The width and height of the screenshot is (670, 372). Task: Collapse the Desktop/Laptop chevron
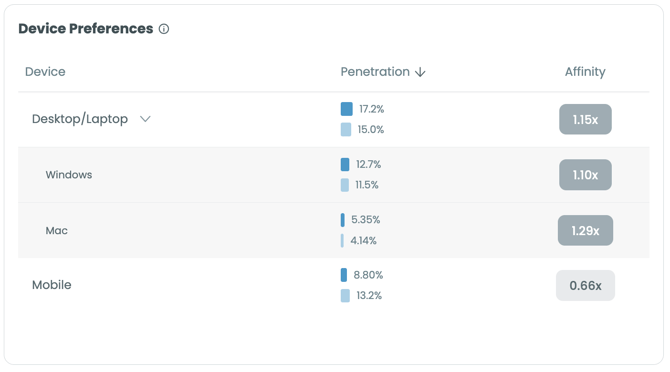[x=145, y=119]
